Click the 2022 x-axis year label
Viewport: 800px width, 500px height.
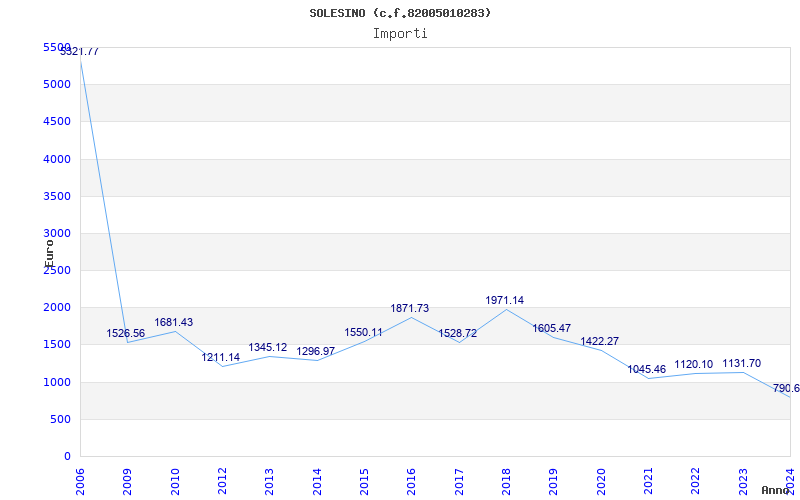click(x=696, y=482)
